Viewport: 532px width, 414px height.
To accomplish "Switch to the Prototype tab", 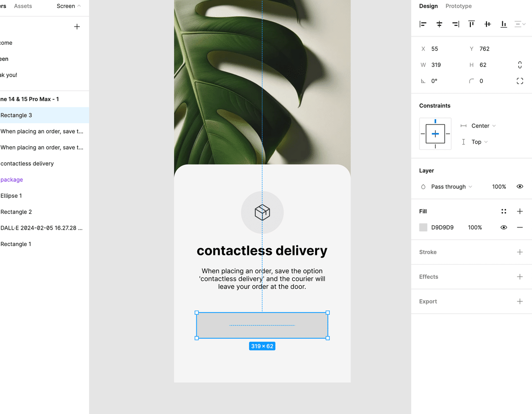I will point(458,6).
